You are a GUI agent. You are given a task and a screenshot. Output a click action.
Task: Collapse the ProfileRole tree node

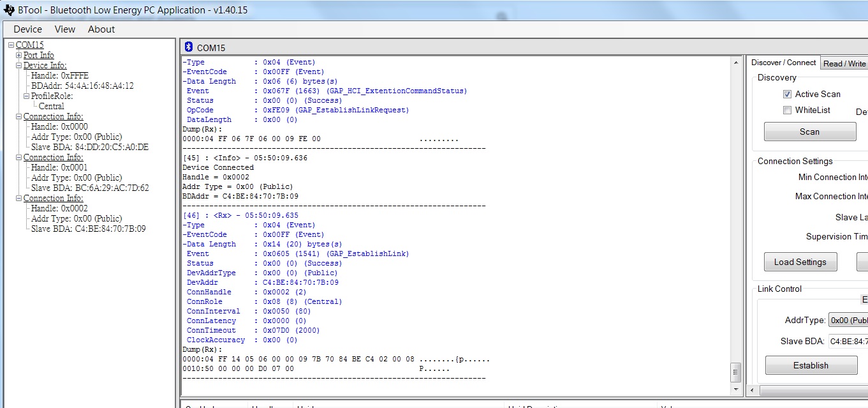point(27,96)
